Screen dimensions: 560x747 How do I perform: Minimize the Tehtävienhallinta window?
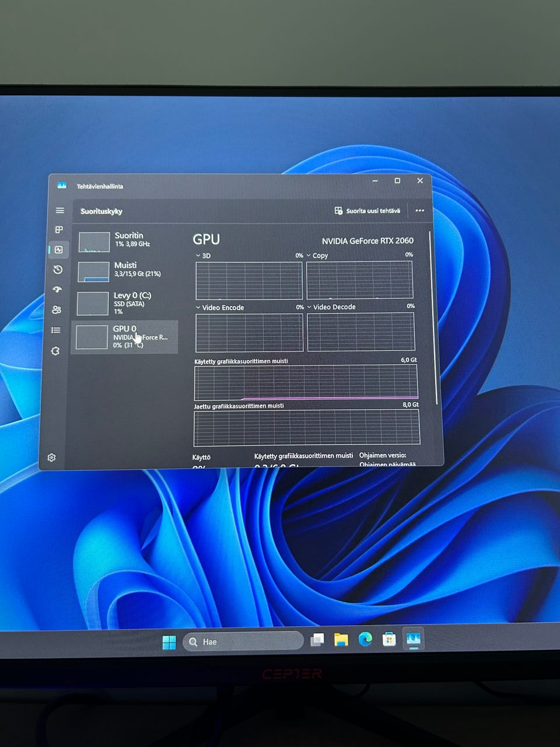[375, 181]
